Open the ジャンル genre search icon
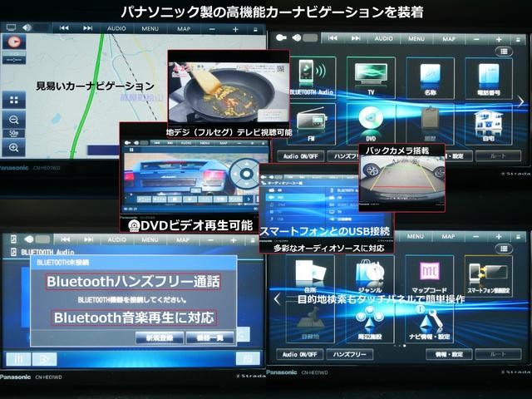Viewport: 532px width, 399px height. pyautogui.click(x=370, y=276)
